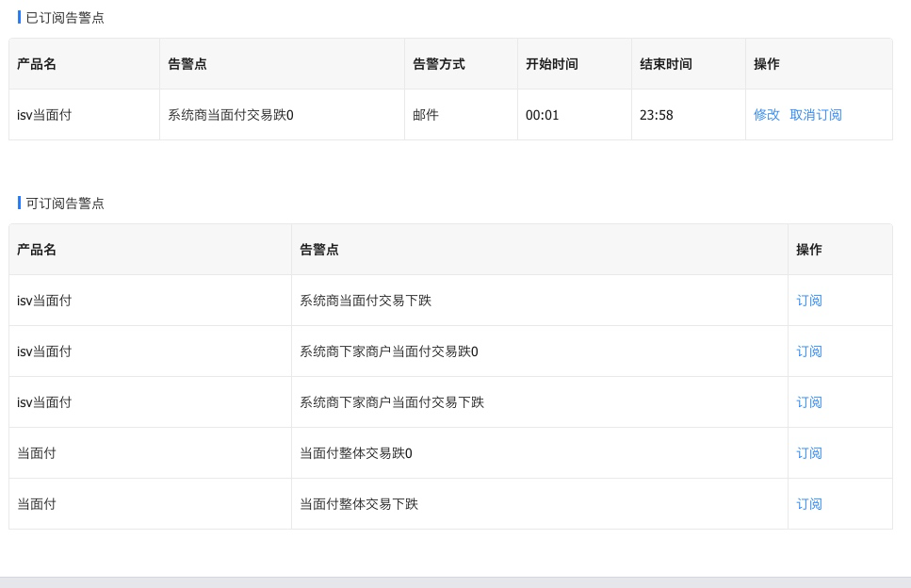The image size is (911, 588).
Task: Click 操作 header in the subscribable table
Action: tap(808, 250)
